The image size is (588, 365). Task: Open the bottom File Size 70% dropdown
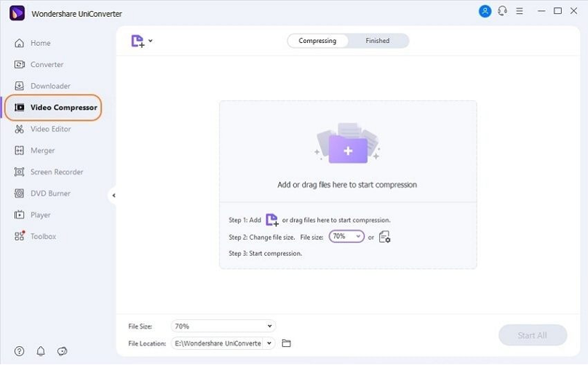pyautogui.click(x=223, y=326)
